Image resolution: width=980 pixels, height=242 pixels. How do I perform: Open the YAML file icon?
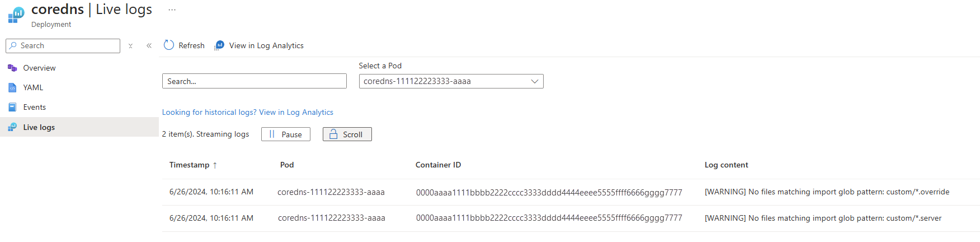coord(12,87)
